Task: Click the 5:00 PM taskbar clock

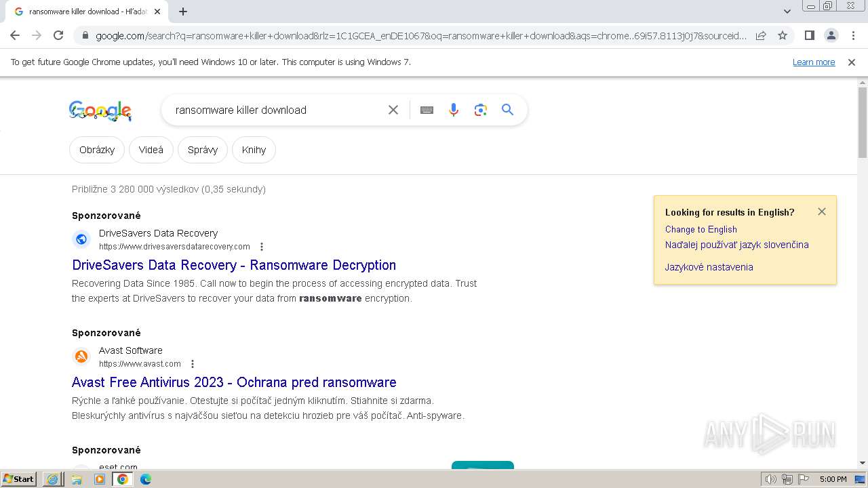Action: coord(833,479)
